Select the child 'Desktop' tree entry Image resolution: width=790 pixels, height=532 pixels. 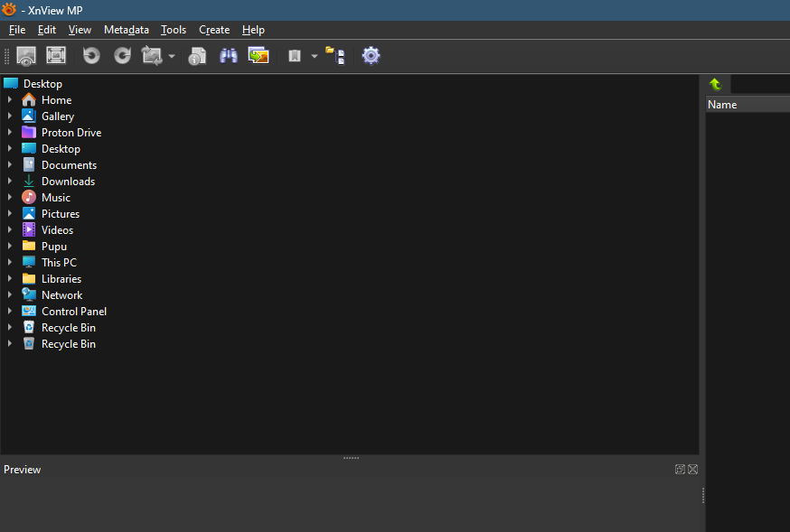[61, 149]
